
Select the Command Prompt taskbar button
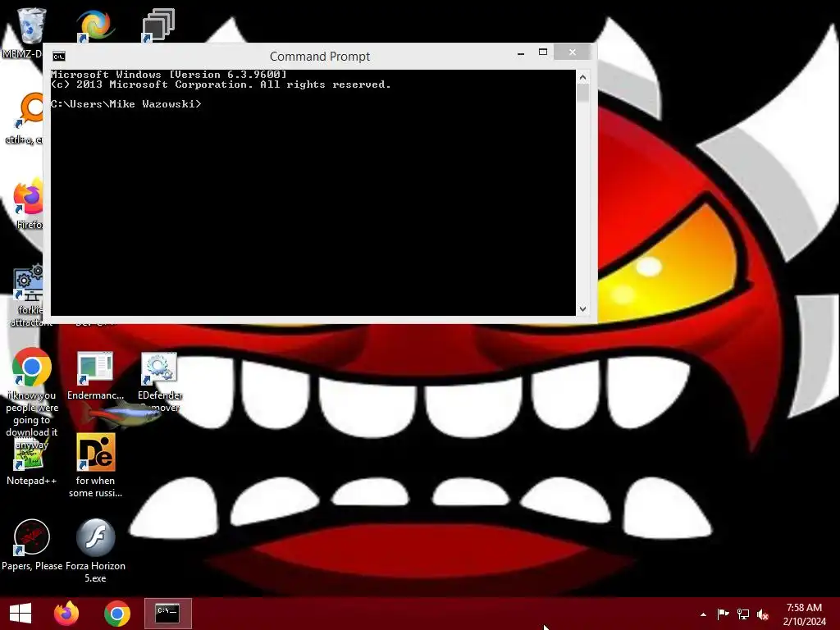167,614
